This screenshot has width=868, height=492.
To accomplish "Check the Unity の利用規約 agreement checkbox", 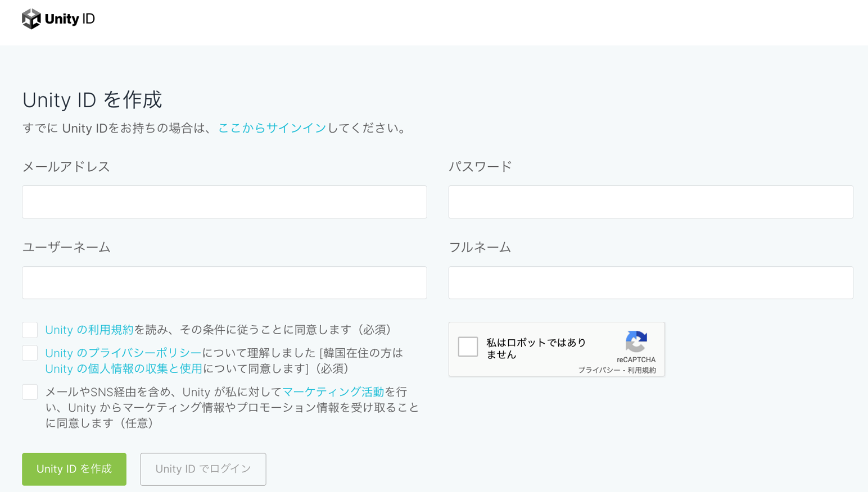I will (x=30, y=330).
